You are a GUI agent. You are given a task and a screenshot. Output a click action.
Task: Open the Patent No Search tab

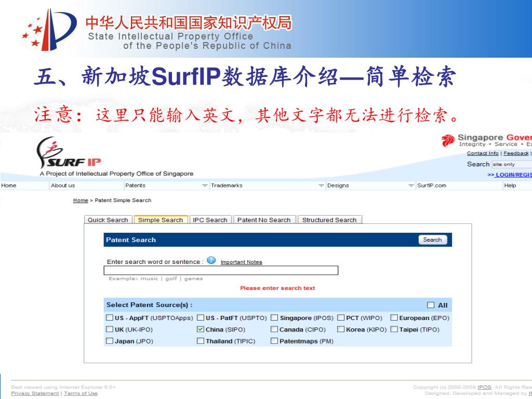tap(264, 220)
